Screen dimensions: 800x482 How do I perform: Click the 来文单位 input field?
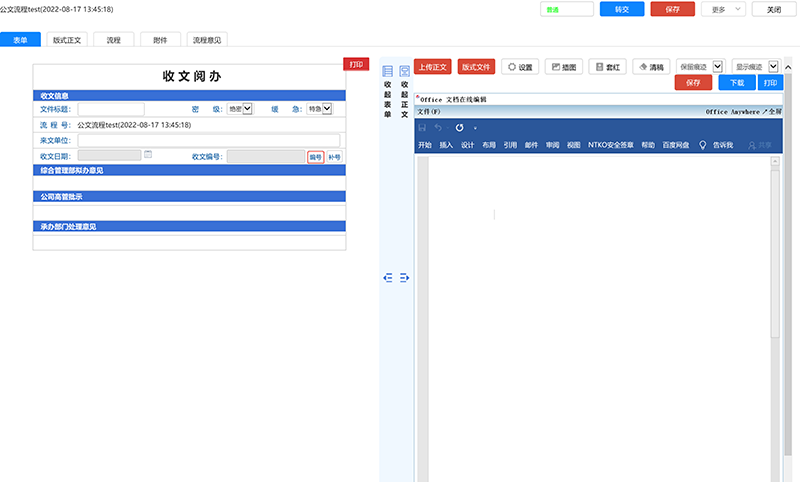pyautogui.click(x=209, y=140)
